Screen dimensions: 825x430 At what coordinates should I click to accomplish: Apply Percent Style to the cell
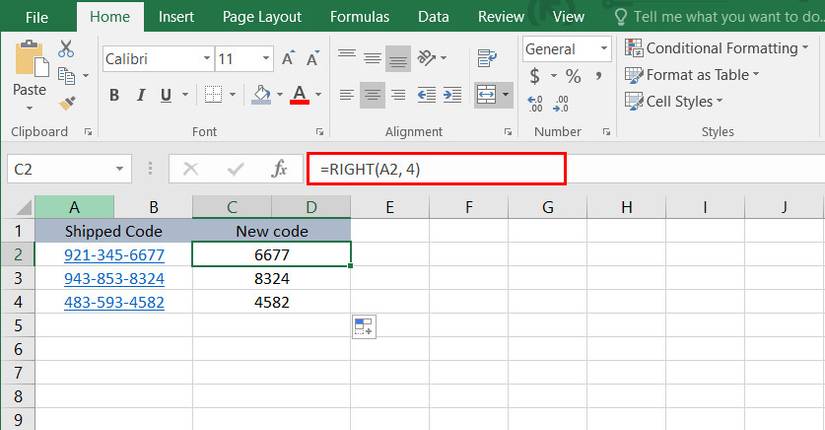click(x=573, y=76)
